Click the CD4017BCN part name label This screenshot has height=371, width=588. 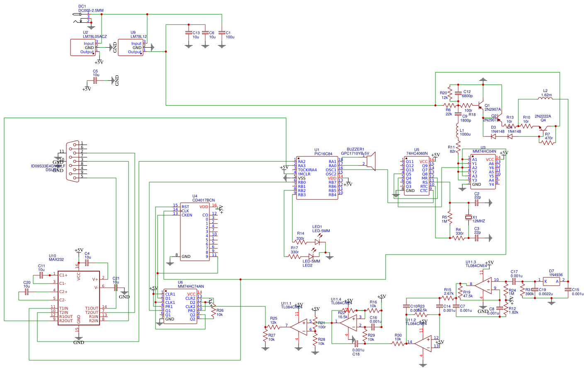pyautogui.click(x=204, y=200)
